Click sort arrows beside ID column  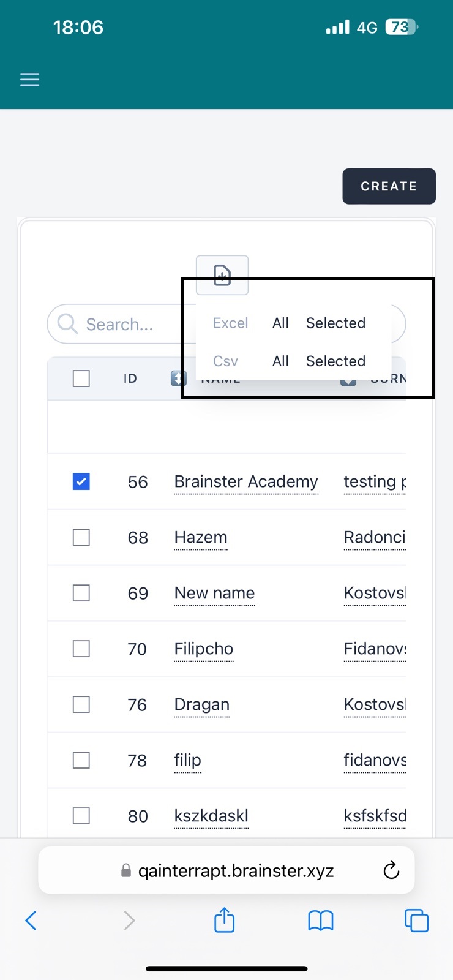pos(178,379)
